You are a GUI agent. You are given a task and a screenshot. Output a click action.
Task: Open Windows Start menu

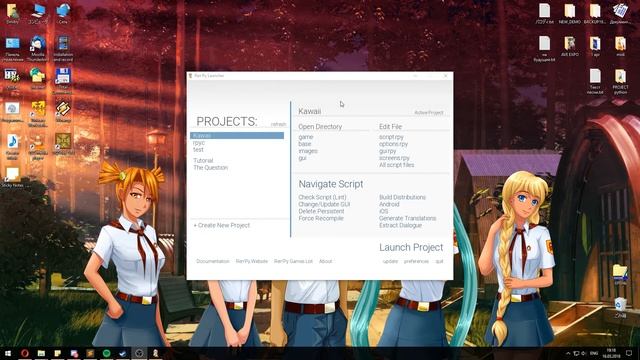pyautogui.click(x=8, y=353)
